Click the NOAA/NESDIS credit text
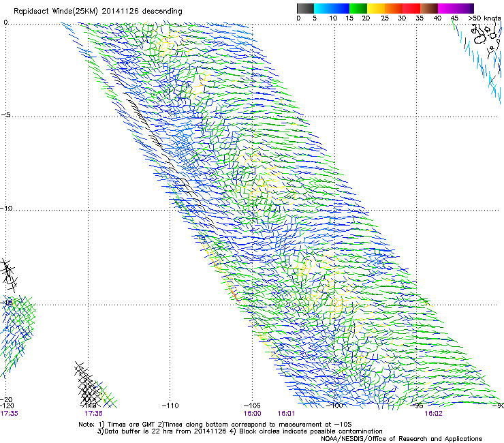504x443 pixels. (x=401, y=439)
